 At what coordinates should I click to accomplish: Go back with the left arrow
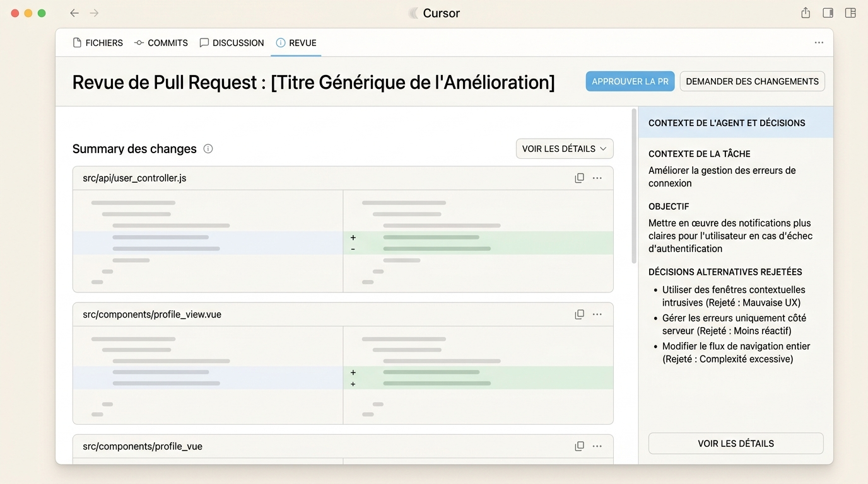pyautogui.click(x=74, y=13)
